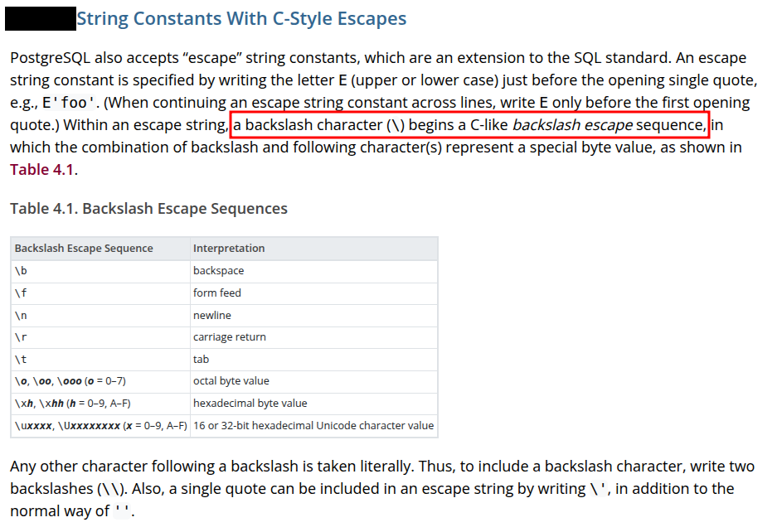
Task: Click the \n escape sequence cell
Action: (x=22, y=316)
